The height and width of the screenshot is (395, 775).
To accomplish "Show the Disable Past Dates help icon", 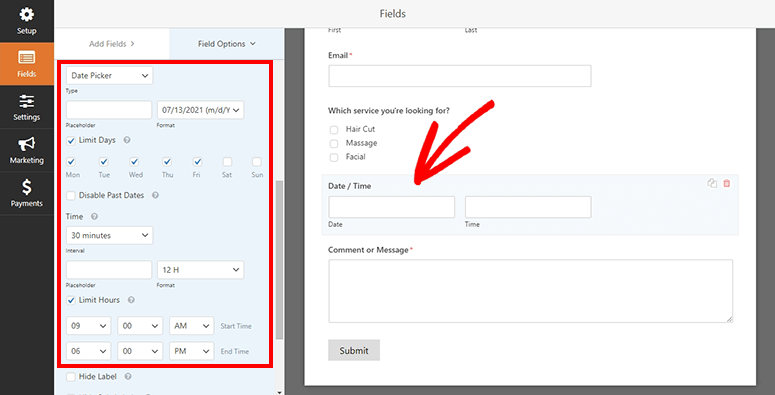I will 155,196.
